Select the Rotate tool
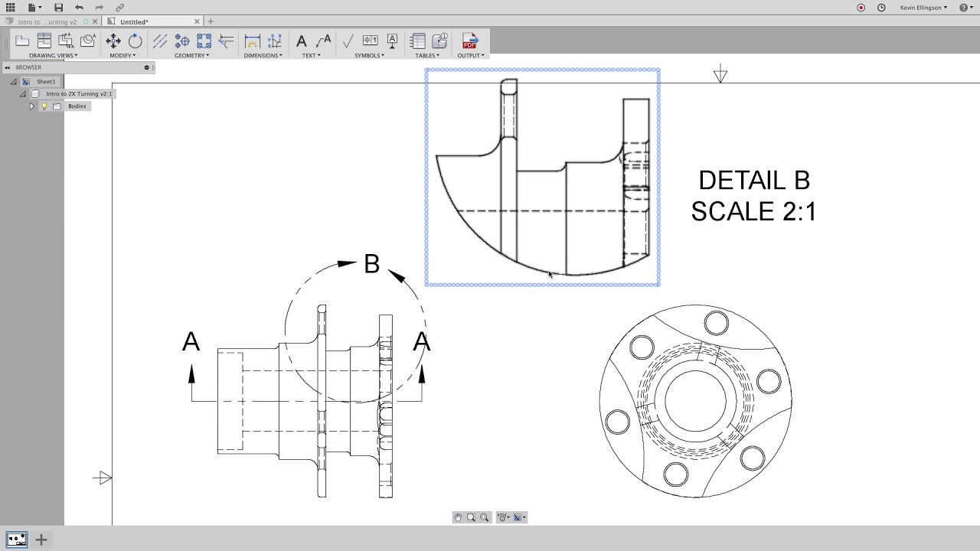The image size is (980, 551). pos(135,41)
